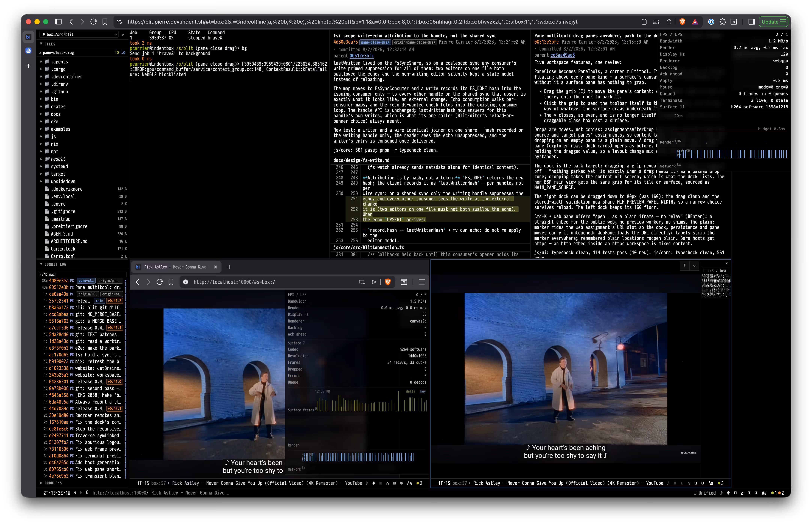This screenshot has height=525, width=812.
Task: Reload the embedded localhost:10000 browser page
Action: coord(159,282)
